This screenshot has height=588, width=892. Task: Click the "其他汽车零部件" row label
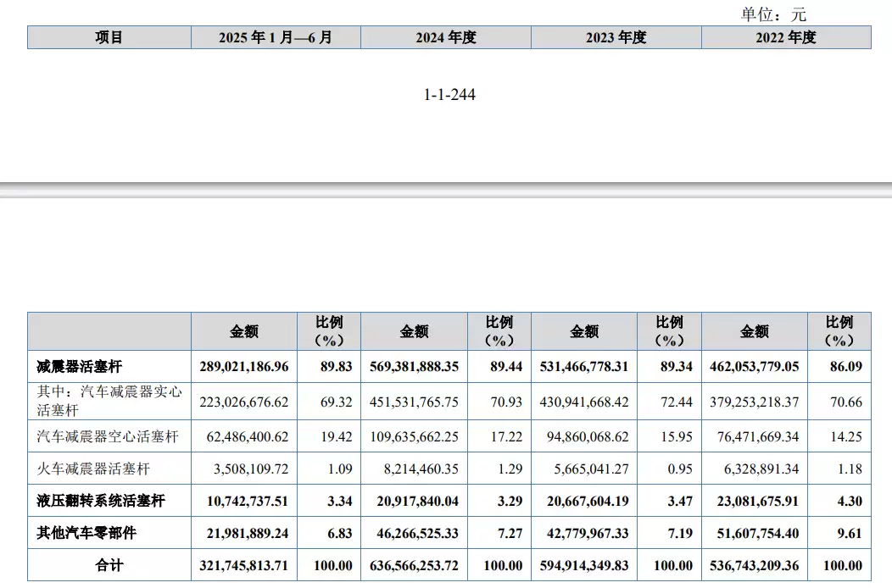pos(86,533)
